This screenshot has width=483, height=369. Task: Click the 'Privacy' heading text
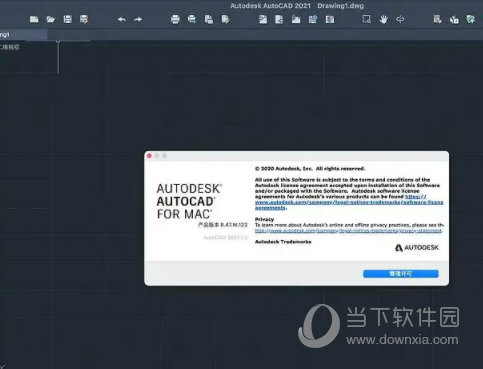[264, 219]
